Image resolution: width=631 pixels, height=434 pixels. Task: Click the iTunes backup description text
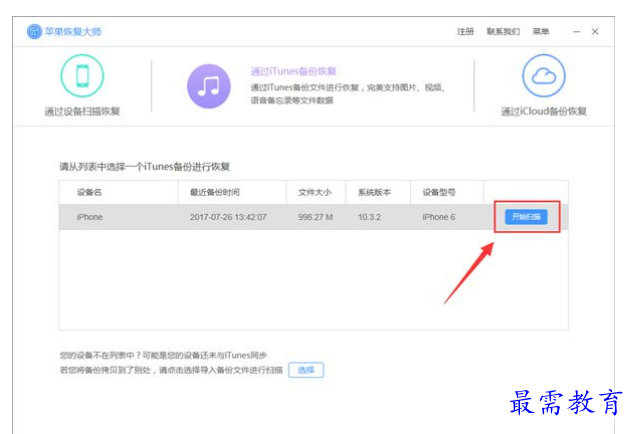(x=348, y=93)
